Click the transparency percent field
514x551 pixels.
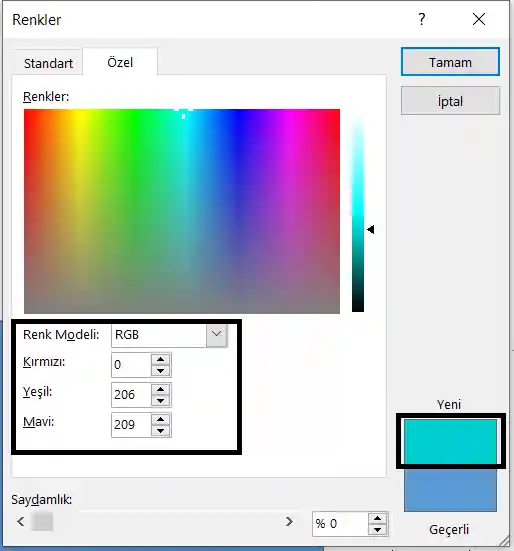tap(340, 524)
